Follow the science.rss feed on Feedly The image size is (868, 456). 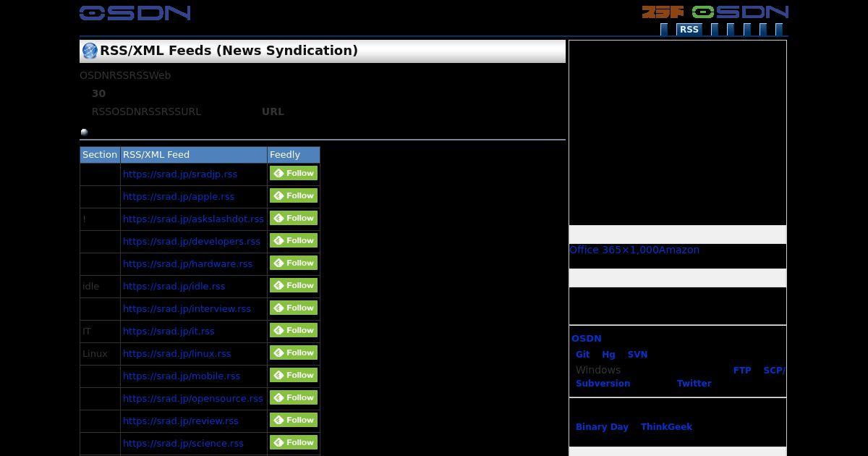point(294,442)
